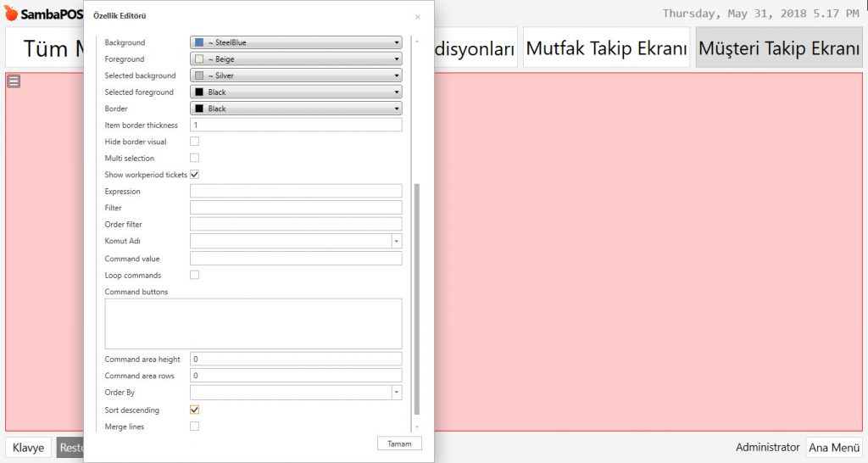Viewport: 868px width, 463px height.
Task: Uncheck Show workperiod tickets
Action: 195,175
